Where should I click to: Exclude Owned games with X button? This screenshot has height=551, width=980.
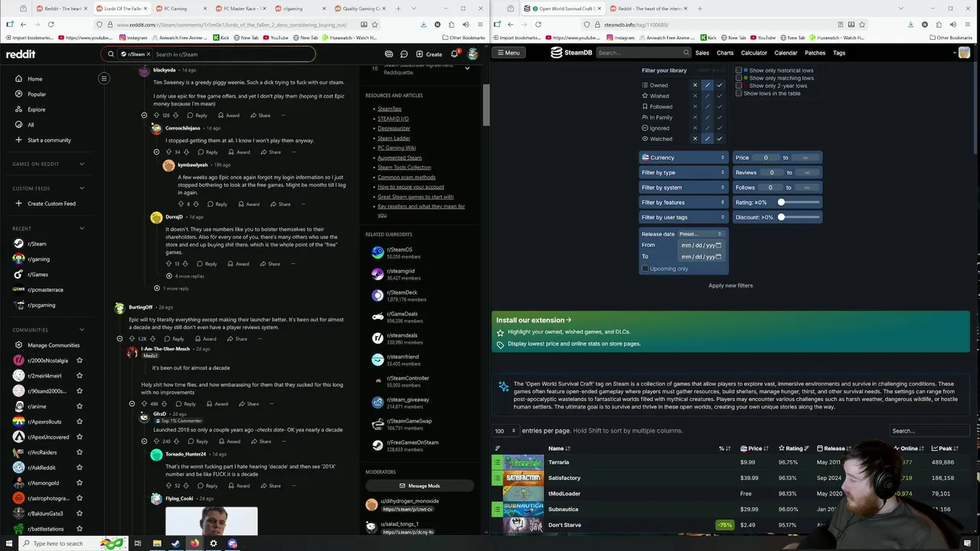(x=695, y=85)
